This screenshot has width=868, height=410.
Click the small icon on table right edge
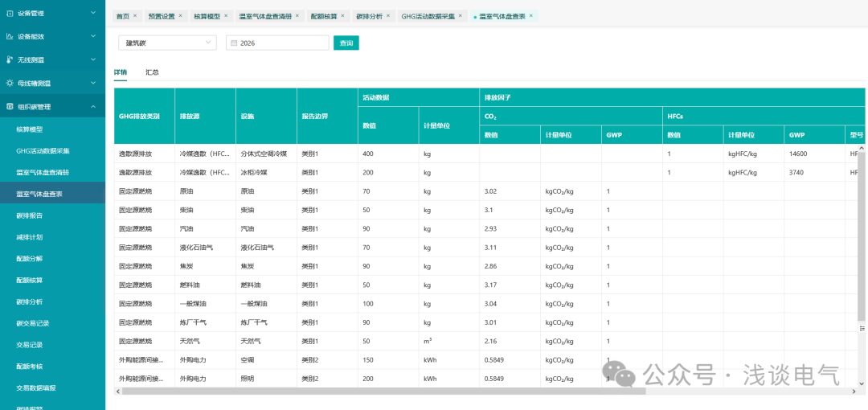click(x=862, y=329)
